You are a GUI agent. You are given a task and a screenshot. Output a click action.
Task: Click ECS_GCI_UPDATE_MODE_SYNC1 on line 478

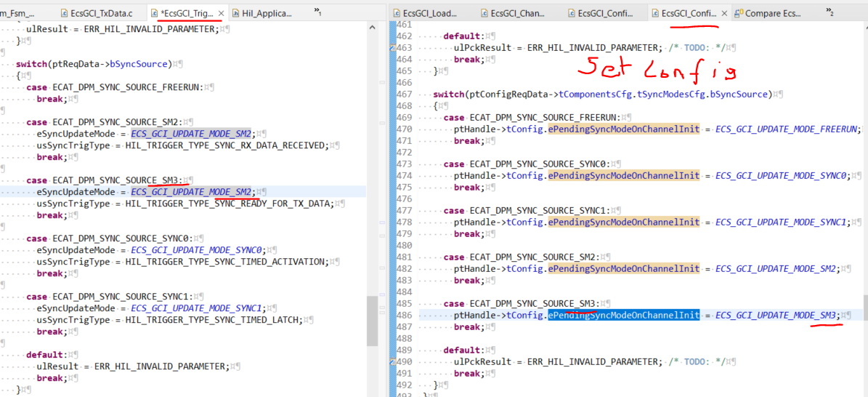(781, 222)
